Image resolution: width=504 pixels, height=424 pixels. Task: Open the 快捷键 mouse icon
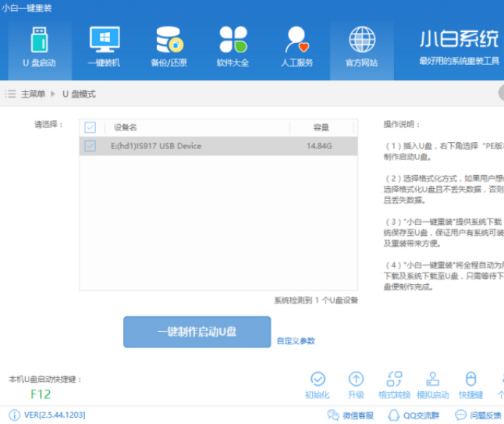[471, 379]
